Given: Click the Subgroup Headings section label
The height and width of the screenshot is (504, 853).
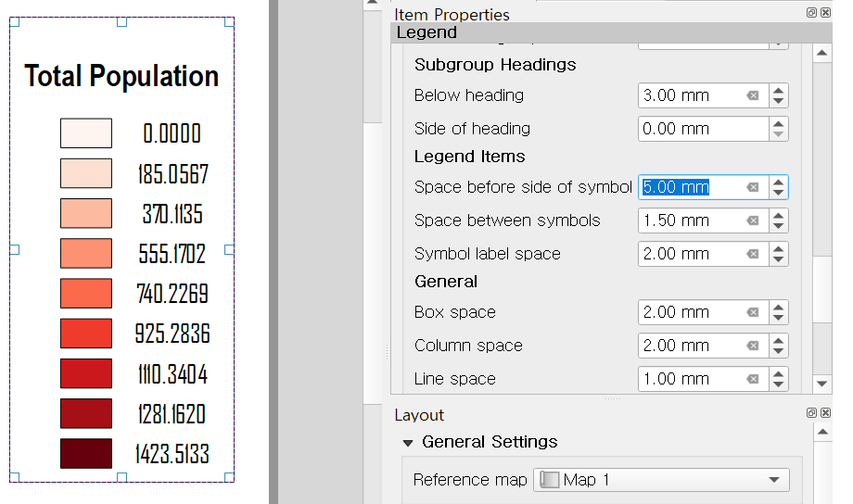Looking at the screenshot, I should tap(495, 65).
